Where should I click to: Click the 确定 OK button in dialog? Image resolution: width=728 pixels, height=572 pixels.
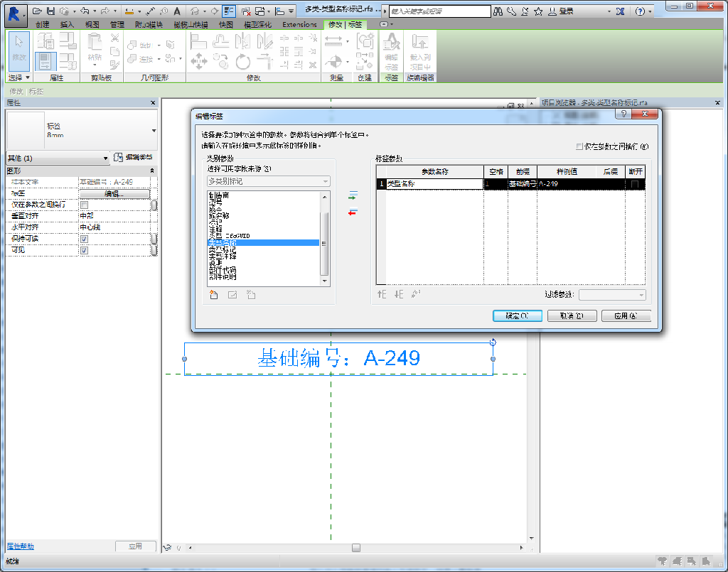pyautogui.click(x=518, y=316)
